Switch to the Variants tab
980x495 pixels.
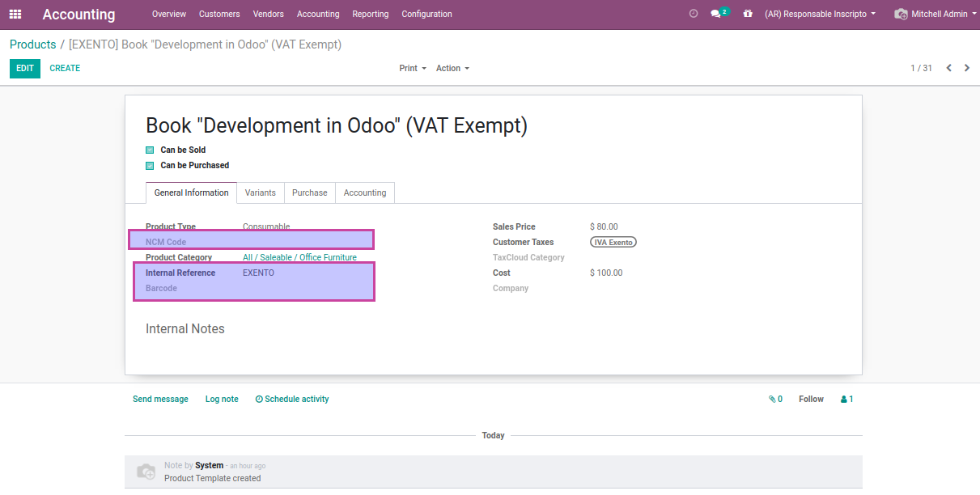pyautogui.click(x=261, y=192)
